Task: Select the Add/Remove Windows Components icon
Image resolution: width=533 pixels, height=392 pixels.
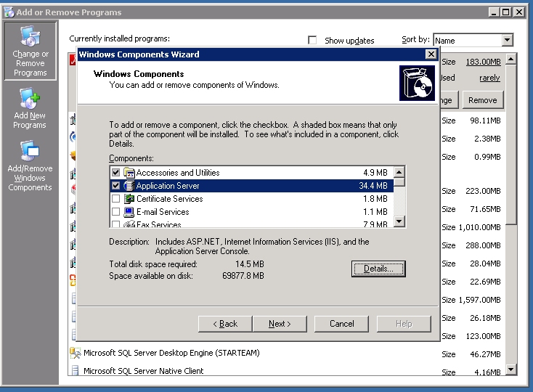Action: point(30,152)
